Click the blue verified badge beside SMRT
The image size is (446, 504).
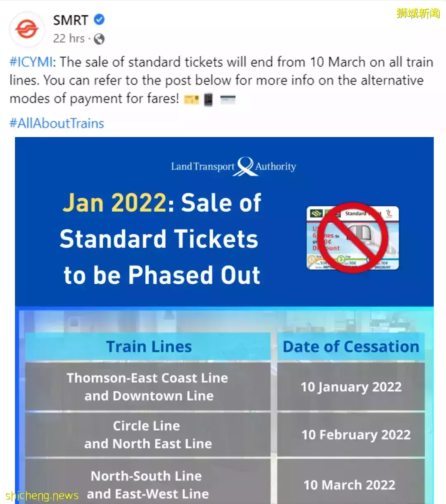tap(99, 19)
